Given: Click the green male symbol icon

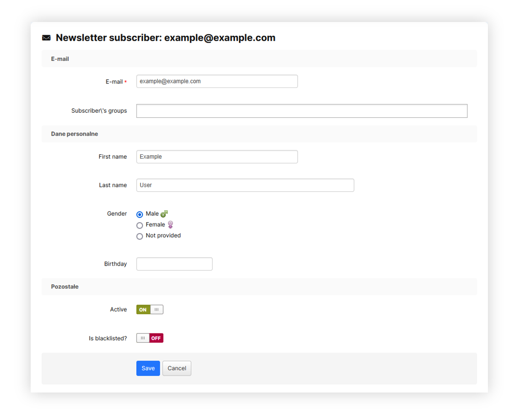Looking at the screenshot, I should coord(164,214).
